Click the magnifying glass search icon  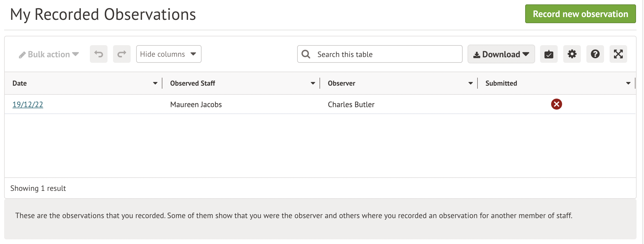click(306, 54)
